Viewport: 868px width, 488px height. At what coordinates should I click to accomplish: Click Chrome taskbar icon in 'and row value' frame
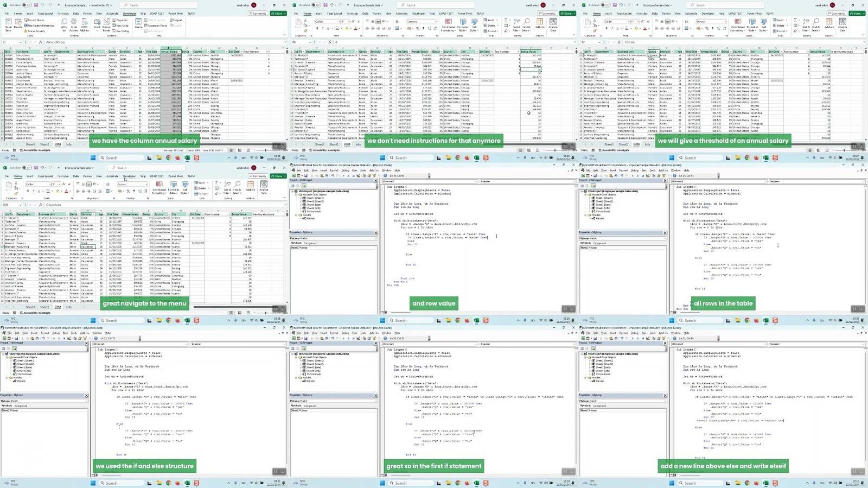point(457,321)
